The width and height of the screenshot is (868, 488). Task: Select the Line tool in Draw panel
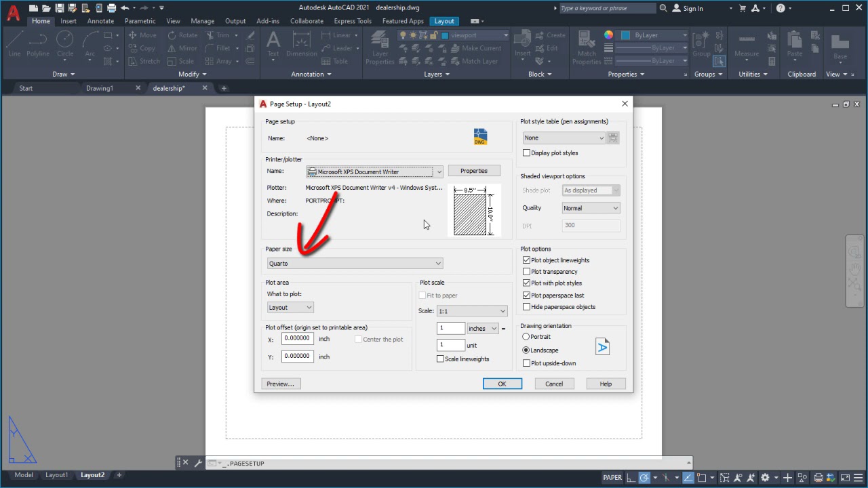14,43
